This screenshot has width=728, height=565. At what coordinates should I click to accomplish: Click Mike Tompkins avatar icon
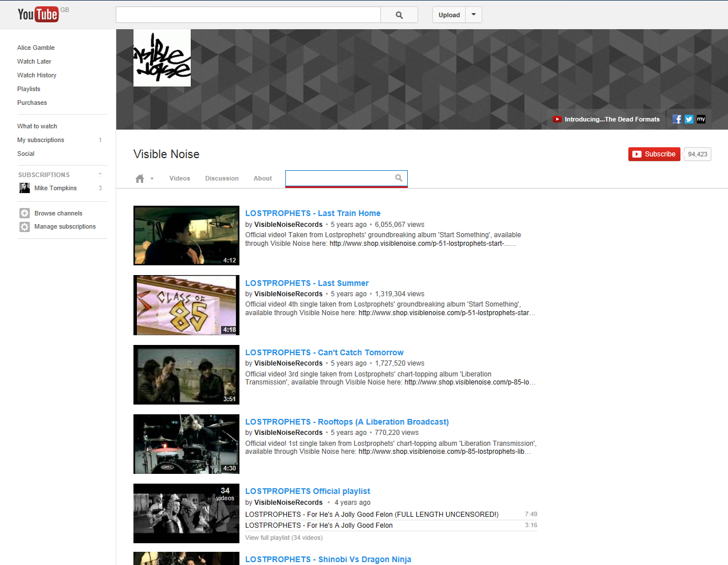tap(25, 188)
